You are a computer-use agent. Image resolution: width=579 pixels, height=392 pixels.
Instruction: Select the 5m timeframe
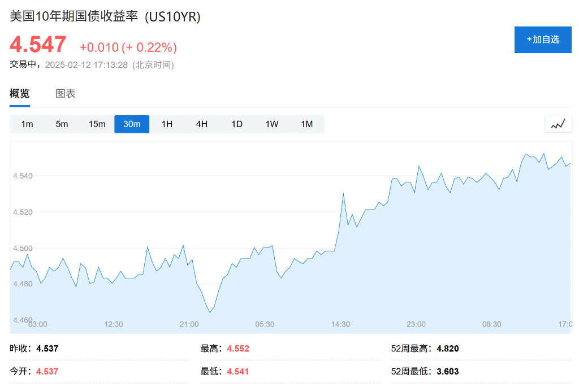(62, 124)
